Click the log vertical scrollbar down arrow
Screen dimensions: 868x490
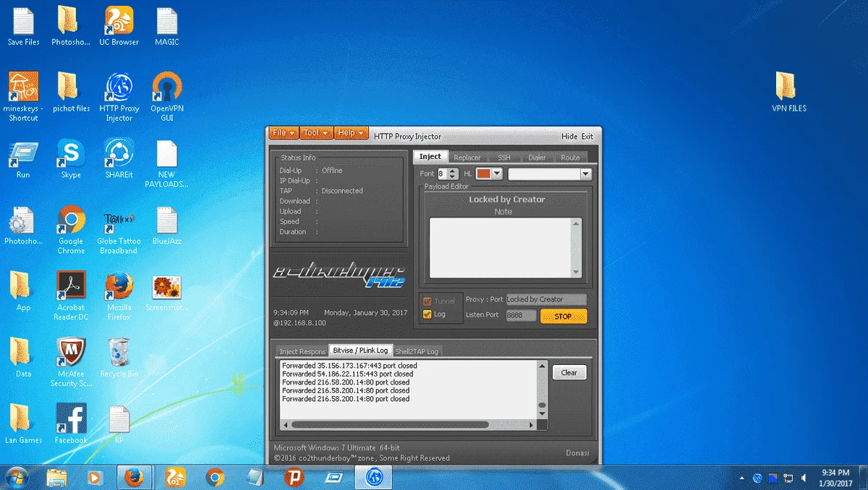coord(542,415)
